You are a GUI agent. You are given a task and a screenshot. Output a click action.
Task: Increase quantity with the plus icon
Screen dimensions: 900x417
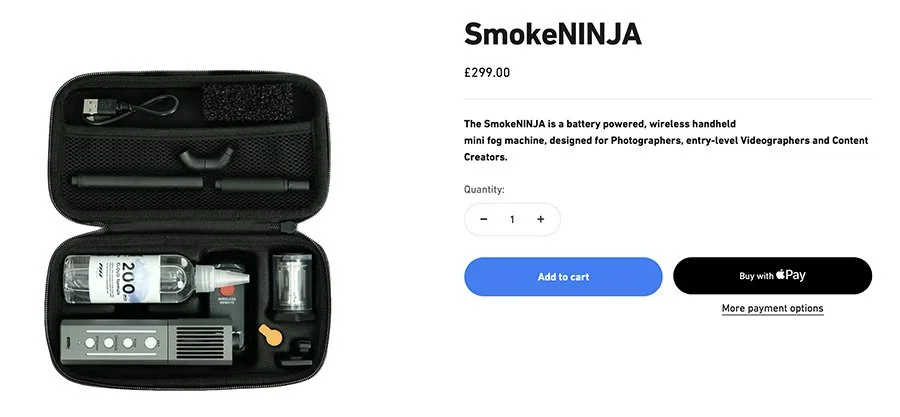[540, 219]
